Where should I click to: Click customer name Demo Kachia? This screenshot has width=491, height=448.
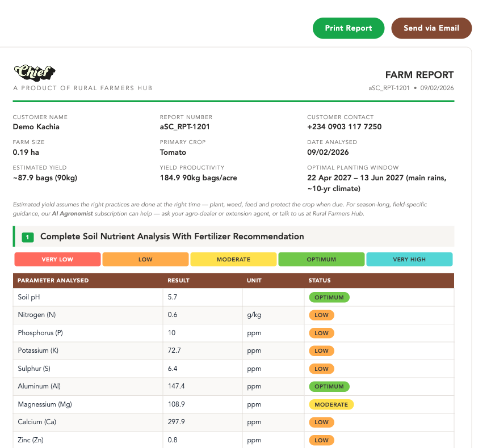pos(36,126)
